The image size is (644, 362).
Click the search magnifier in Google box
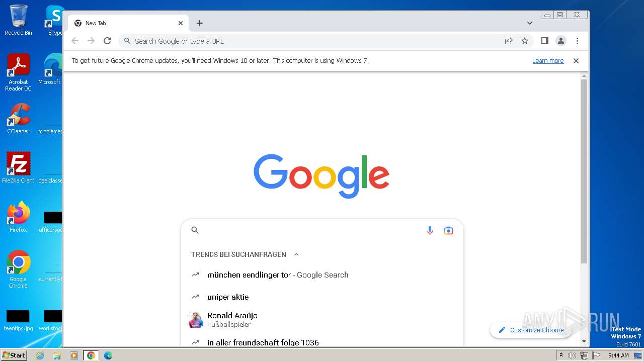click(195, 230)
